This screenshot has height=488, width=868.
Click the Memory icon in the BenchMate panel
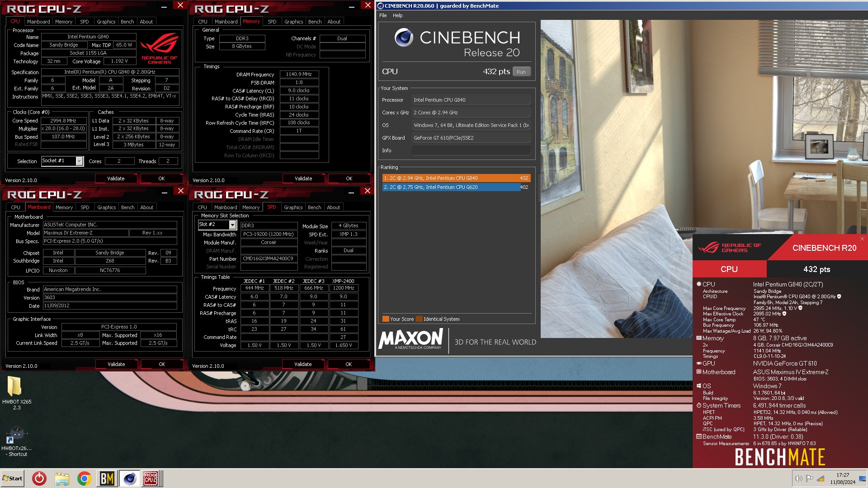coord(699,338)
